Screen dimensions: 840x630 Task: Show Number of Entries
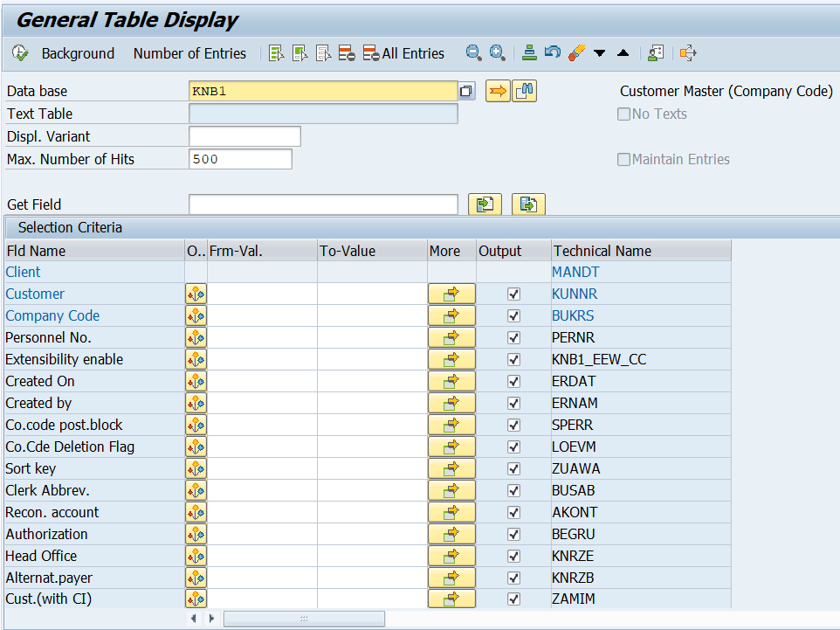189,53
